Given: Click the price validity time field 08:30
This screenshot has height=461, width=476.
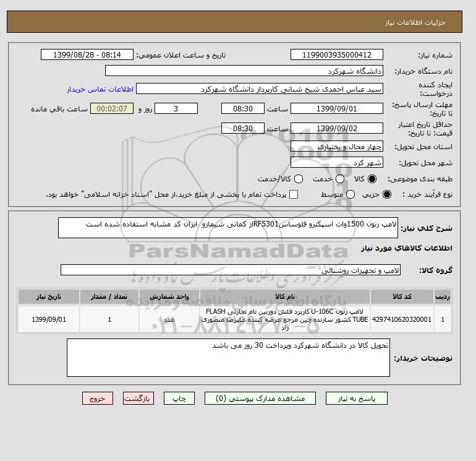Looking at the screenshot, I should click(x=243, y=128).
